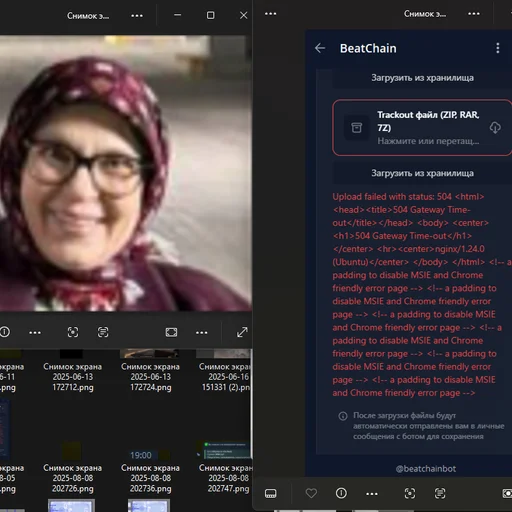Click the scan text icon in left viewer
The image size is (512, 512).
coord(103,332)
